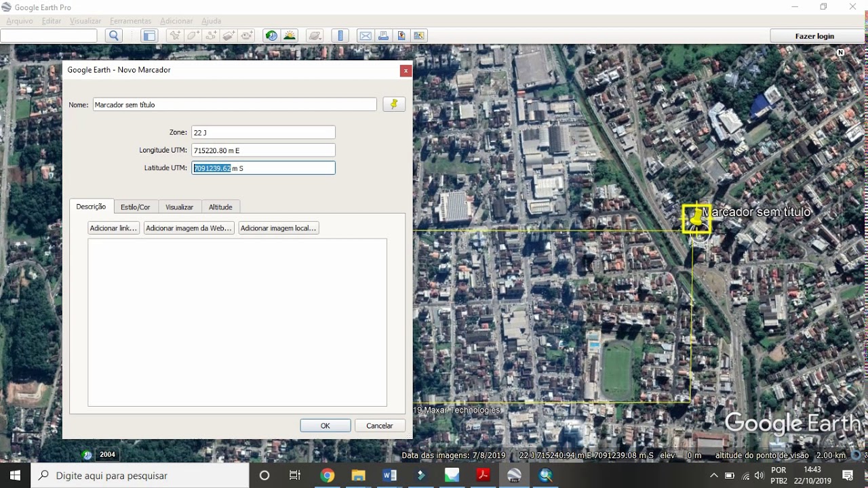Click the record a tour toolbar icon
The width and height of the screenshot is (868, 488).
246,36
